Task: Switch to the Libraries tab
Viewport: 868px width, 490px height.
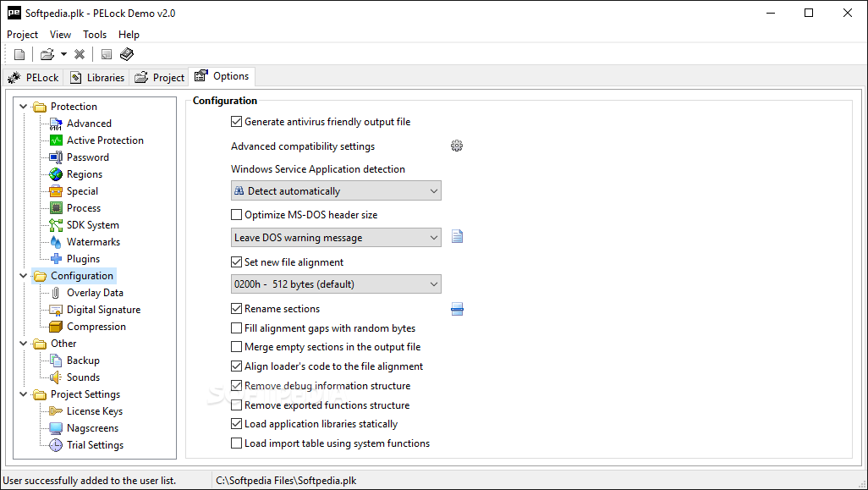Action: coord(96,78)
